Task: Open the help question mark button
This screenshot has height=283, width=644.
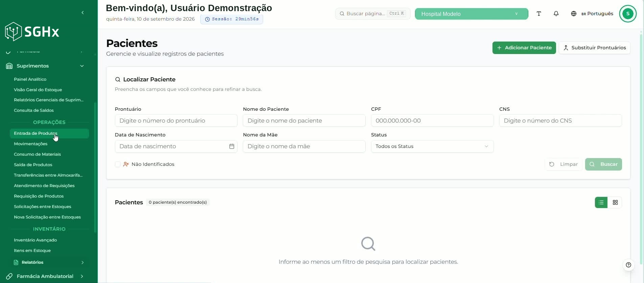Action: tap(628, 265)
